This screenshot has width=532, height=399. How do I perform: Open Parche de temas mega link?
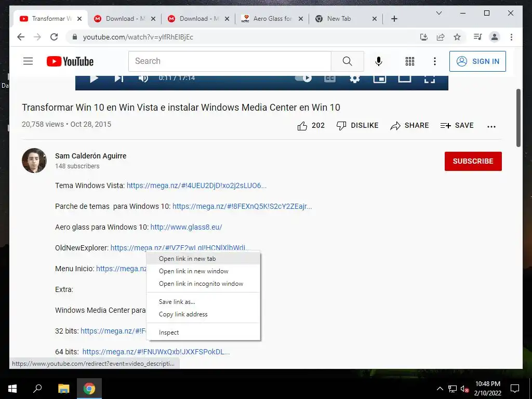[x=242, y=206]
